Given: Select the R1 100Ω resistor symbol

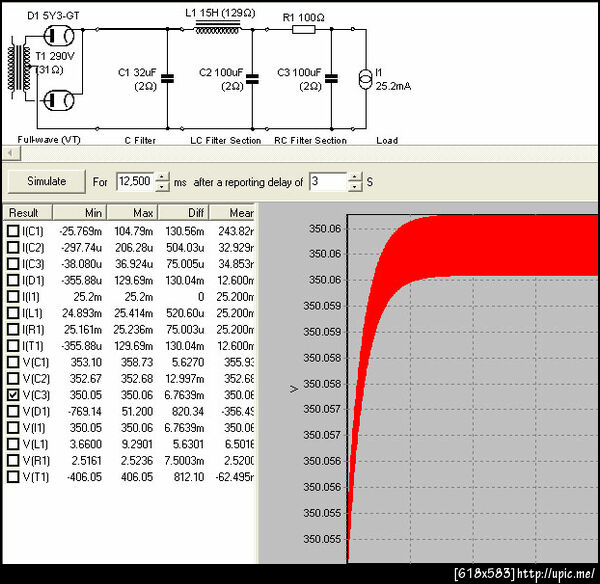Looking at the screenshot, I should 303,29.
